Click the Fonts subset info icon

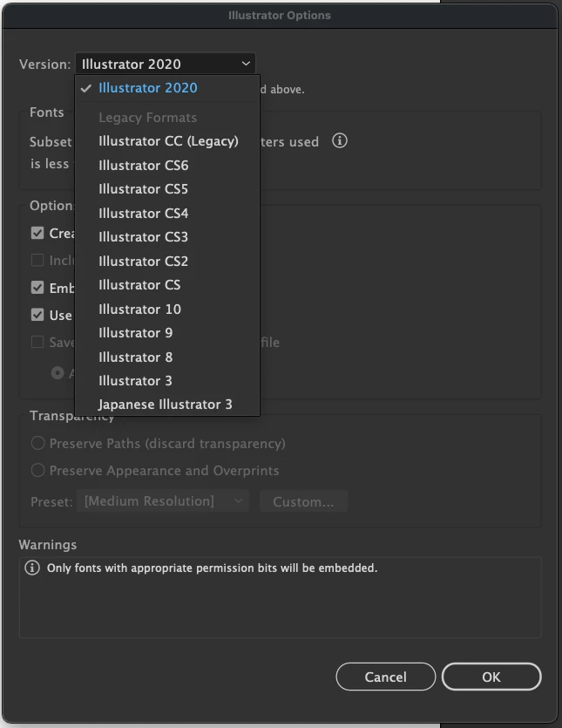[x=340, y=140]
